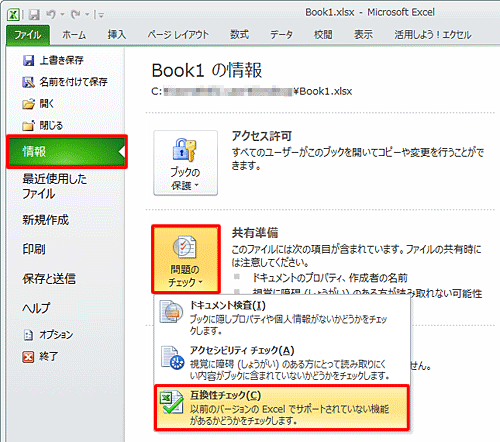
Task: Click the アクセシビリティ チェック icon
Action: [172, 358]
